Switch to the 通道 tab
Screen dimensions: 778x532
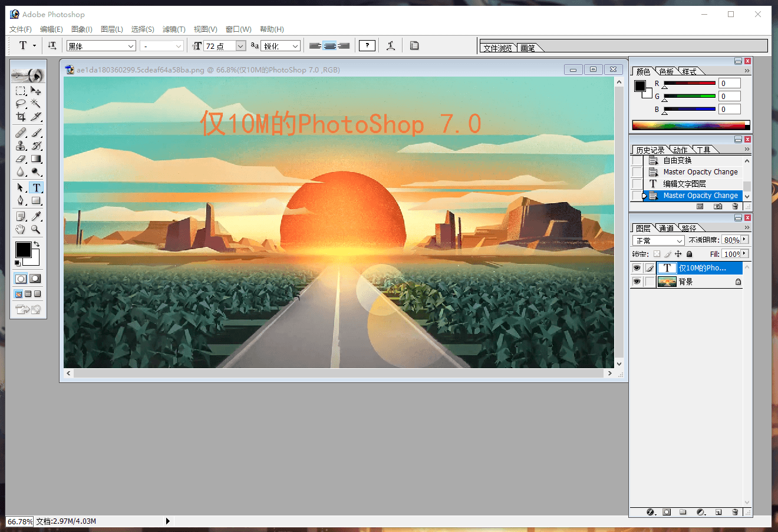coord(667,228)
